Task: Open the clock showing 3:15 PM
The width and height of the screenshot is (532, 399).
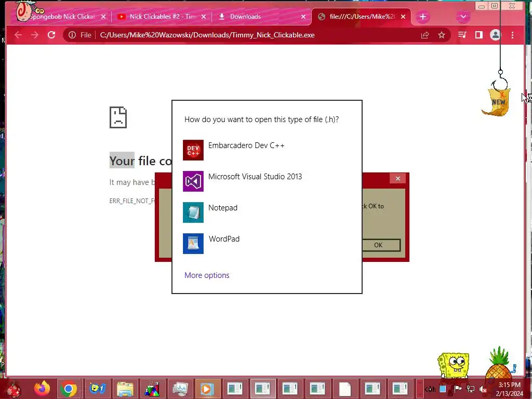Action: click(509, 389)
